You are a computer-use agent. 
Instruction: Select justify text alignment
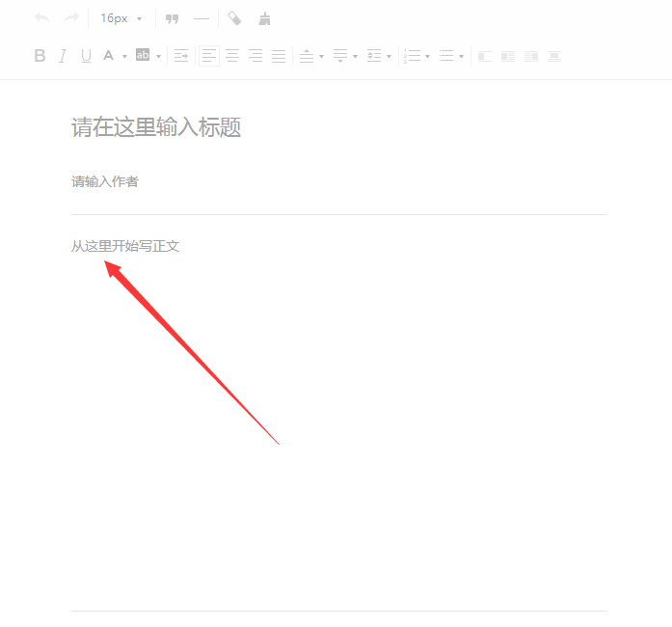click(x=279, y=56)
